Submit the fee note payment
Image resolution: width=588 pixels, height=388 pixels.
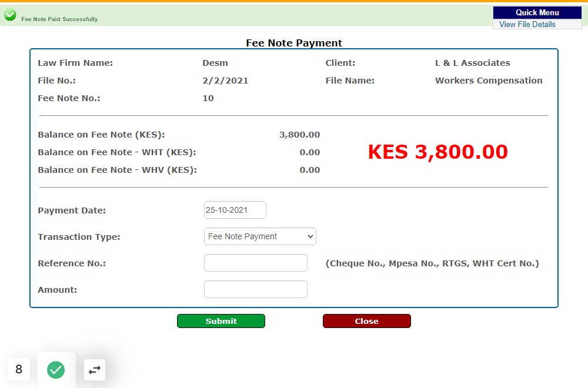point(221,321)
